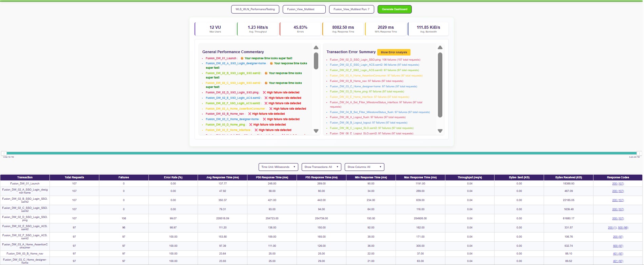Click the Error Rate (%) column header
This screenshot has width=644, height=265.
173,177
